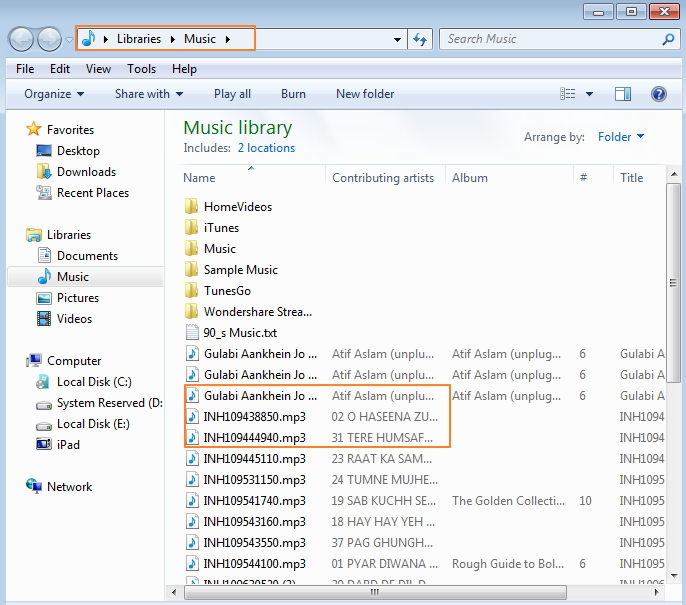Go forward with the Forward arrow button

coord(49,39)
